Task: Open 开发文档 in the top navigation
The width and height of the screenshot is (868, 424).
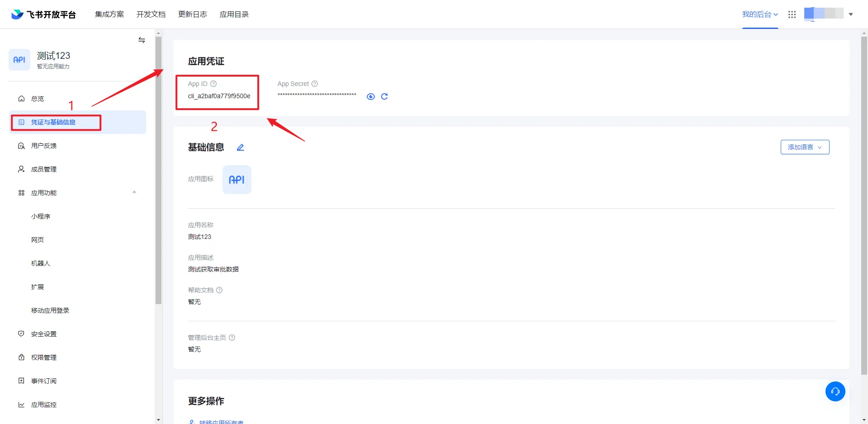Action: tap(151, 14)
